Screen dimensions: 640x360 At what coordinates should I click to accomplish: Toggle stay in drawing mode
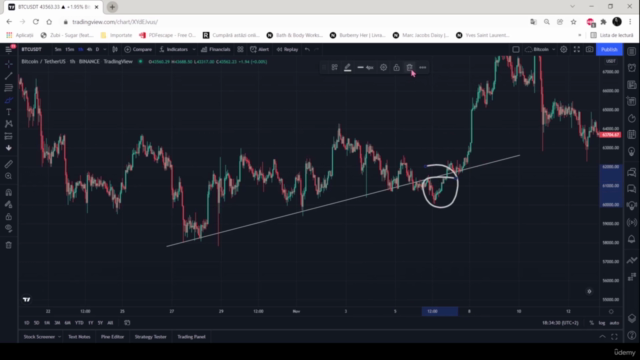click(9, 204)
